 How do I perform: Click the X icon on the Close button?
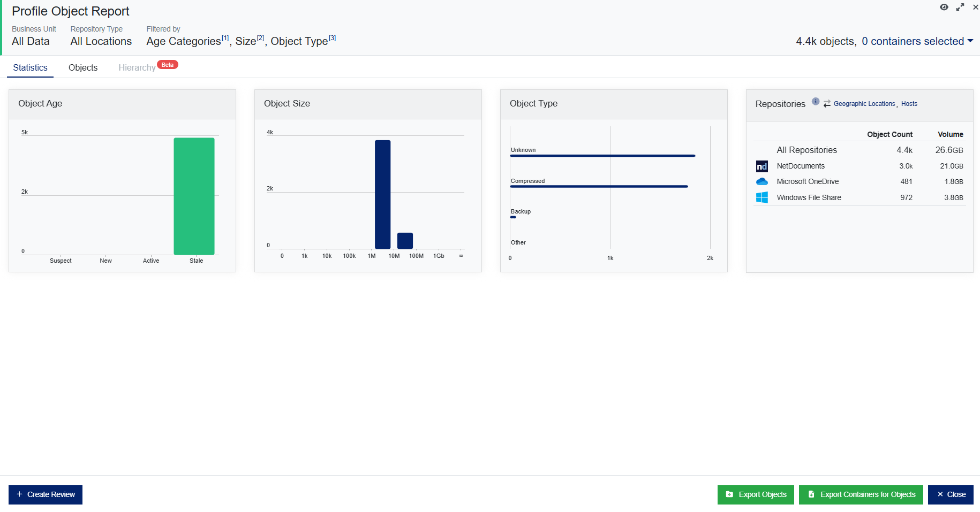941,494
